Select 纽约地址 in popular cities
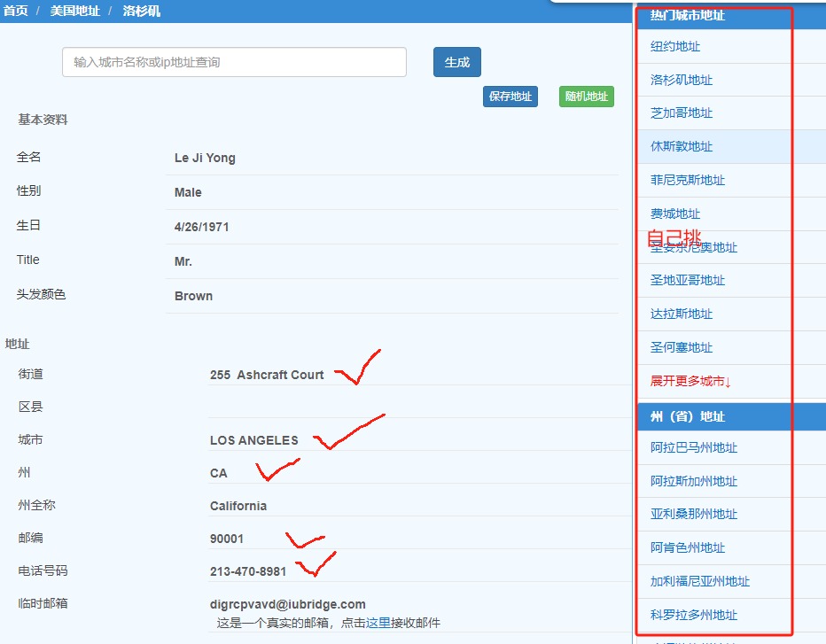The height and width of the screenshot is (644, 826). coord(675,47)
